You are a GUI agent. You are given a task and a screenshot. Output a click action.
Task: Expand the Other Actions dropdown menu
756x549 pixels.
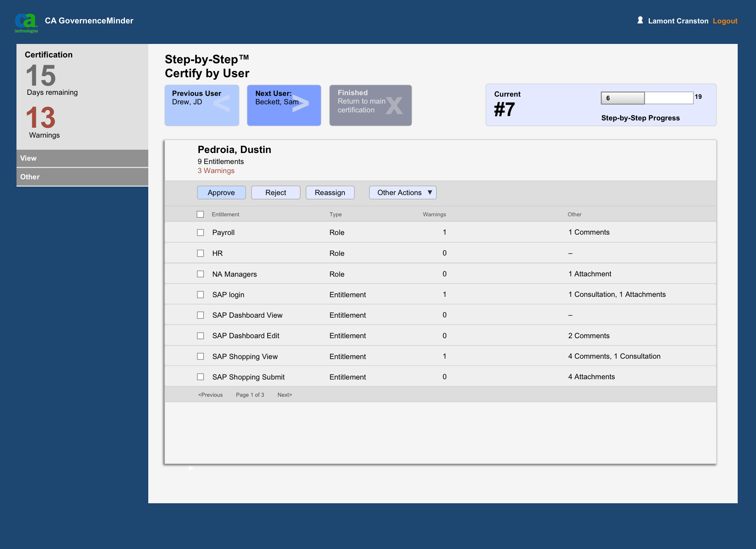[403, 193]
